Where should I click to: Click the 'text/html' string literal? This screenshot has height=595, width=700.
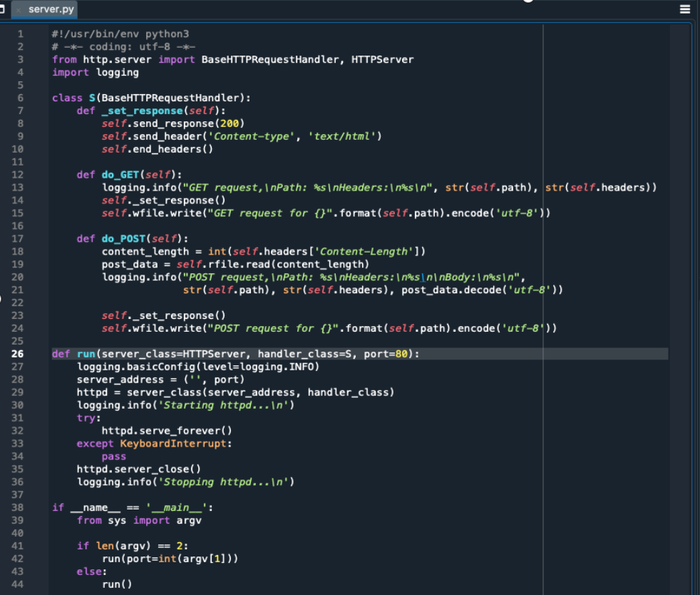point(342,136)
